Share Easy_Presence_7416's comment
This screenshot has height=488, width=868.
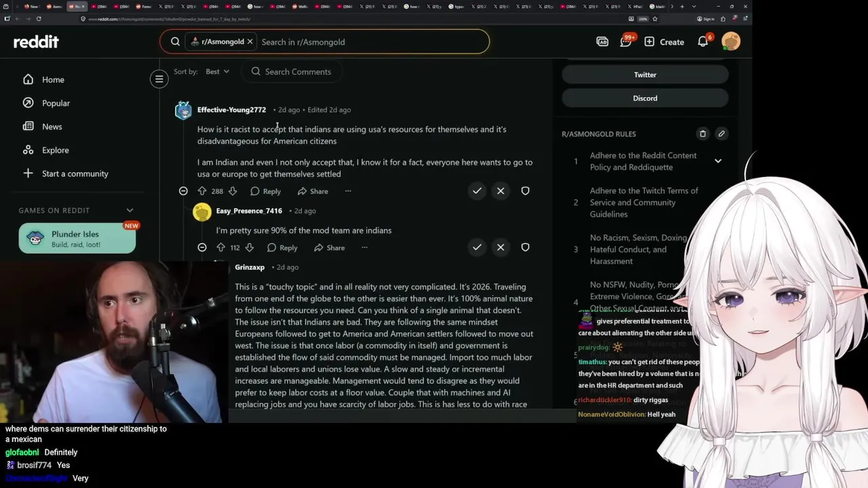pos(330,247)
